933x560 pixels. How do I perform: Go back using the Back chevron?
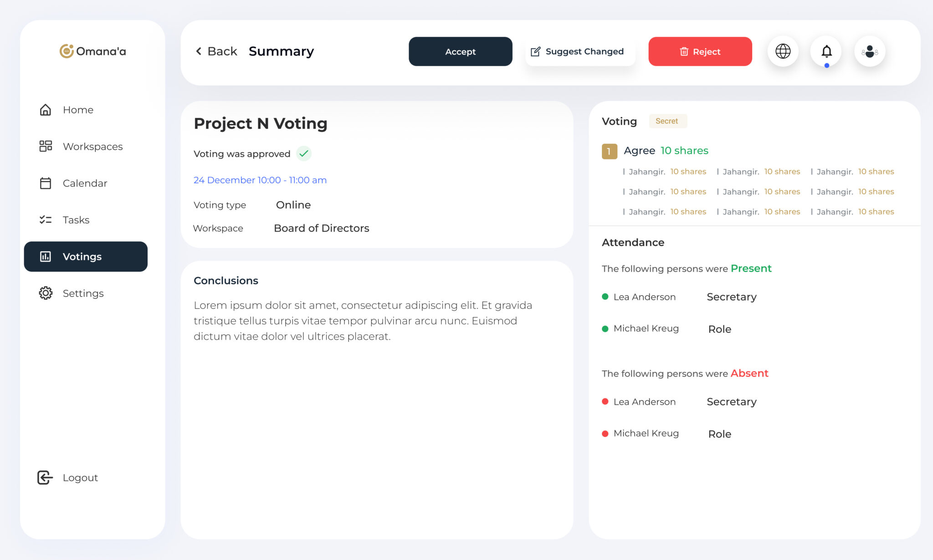pos(199,51)
